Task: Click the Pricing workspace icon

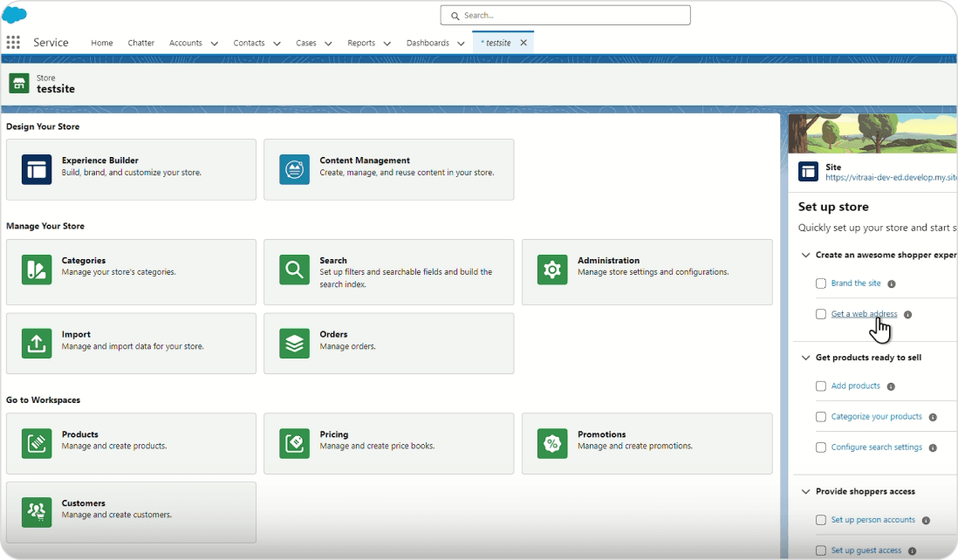Action: click(x=295, y=443)
